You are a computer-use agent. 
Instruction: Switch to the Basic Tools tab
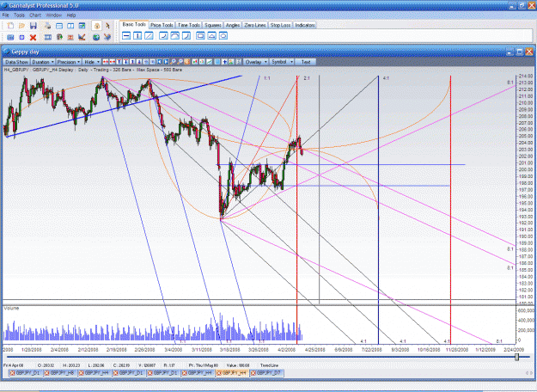(134, 25)
